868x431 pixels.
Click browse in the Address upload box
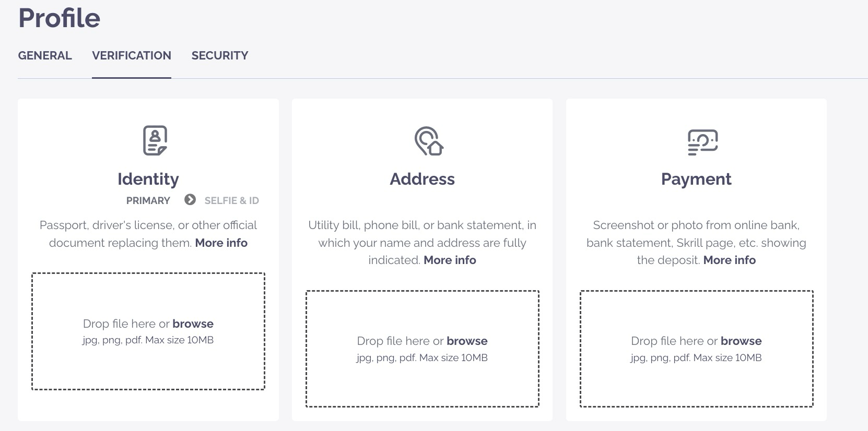point(467,341)
